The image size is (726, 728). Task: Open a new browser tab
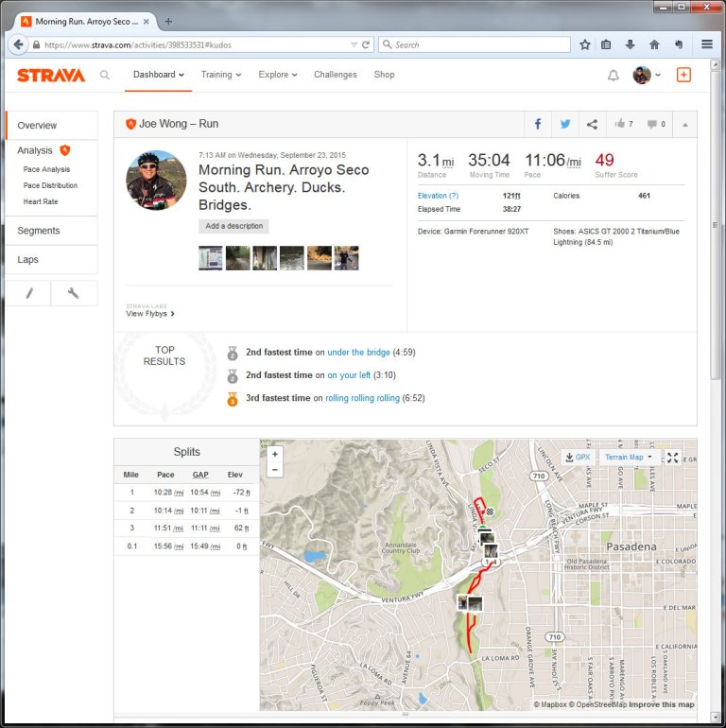coord(168,22)
